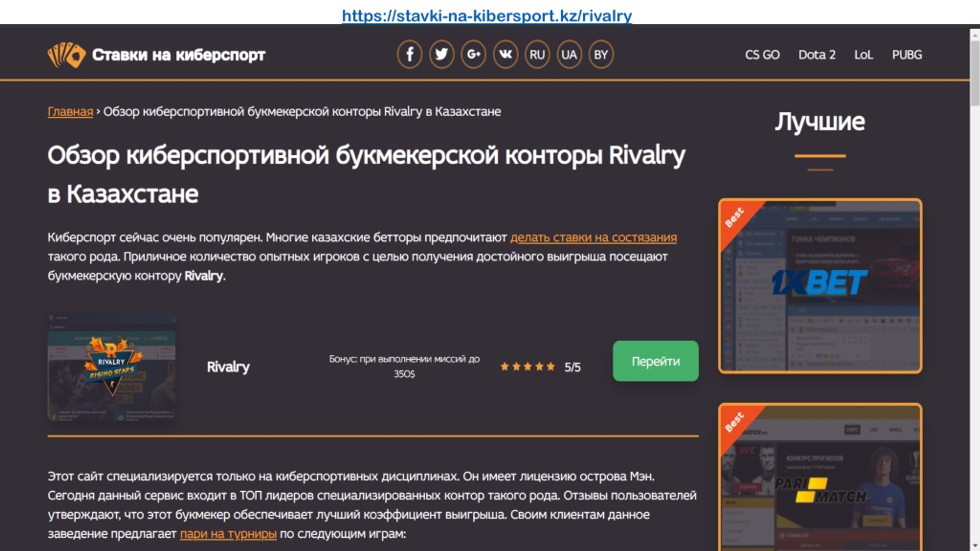Open the CS GO menu section
The width and height of the screenshot is (980, 551).
pyautogui.click(x=762, y=55)
